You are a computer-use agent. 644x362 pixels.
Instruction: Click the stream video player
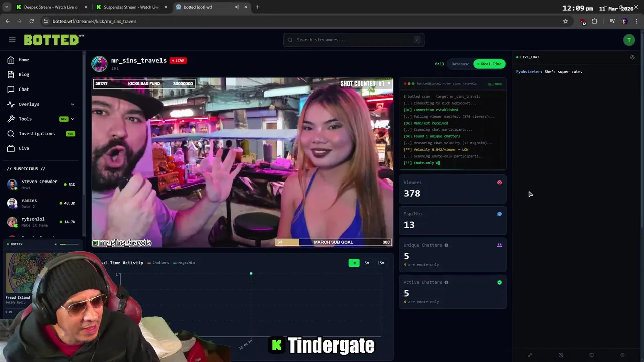point(243,163)
